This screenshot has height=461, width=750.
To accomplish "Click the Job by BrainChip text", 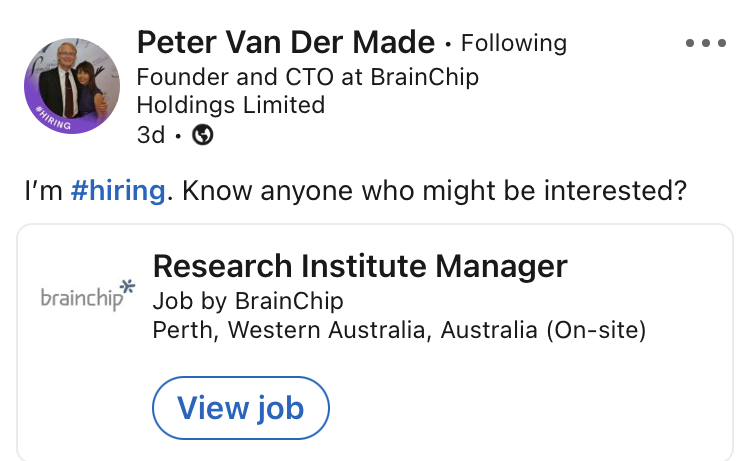I will pos(248,301).
